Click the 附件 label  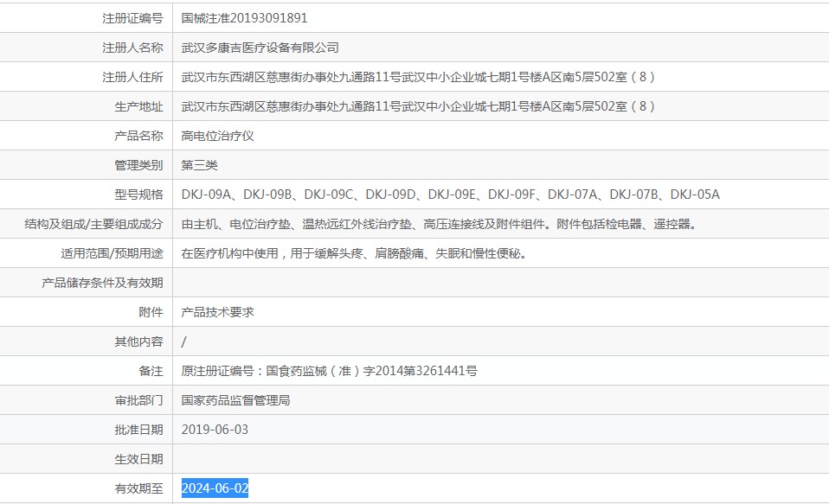(151, 312)
